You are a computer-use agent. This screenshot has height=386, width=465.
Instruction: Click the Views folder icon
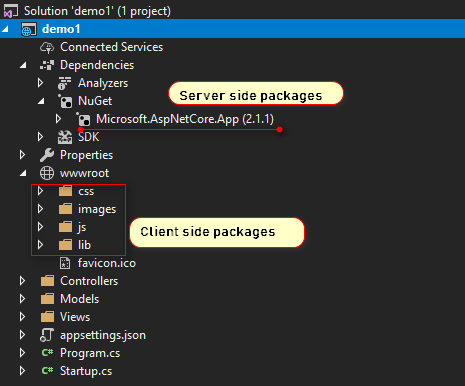pos(47,317)
